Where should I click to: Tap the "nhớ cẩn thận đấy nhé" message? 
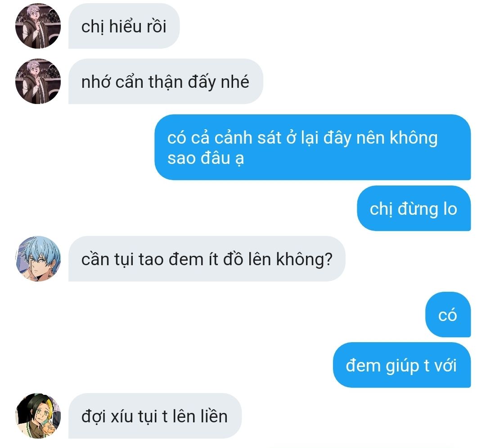click(166, 81)
